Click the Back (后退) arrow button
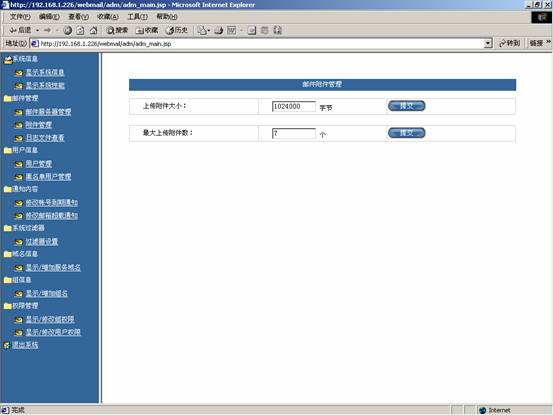The width and height of the screenshot is (553, 415). coord(20,31)
